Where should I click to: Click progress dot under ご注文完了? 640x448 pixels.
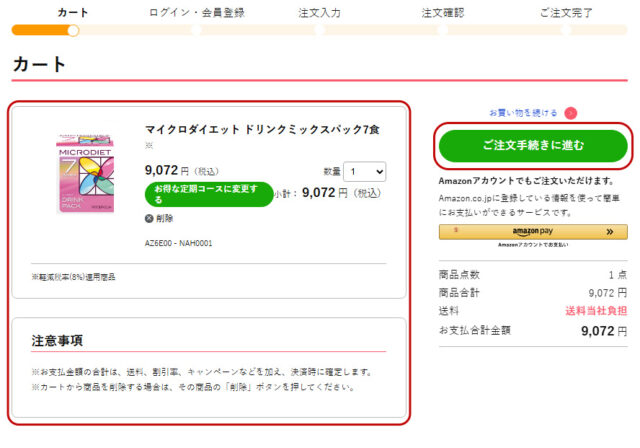[x=566, y=30]
